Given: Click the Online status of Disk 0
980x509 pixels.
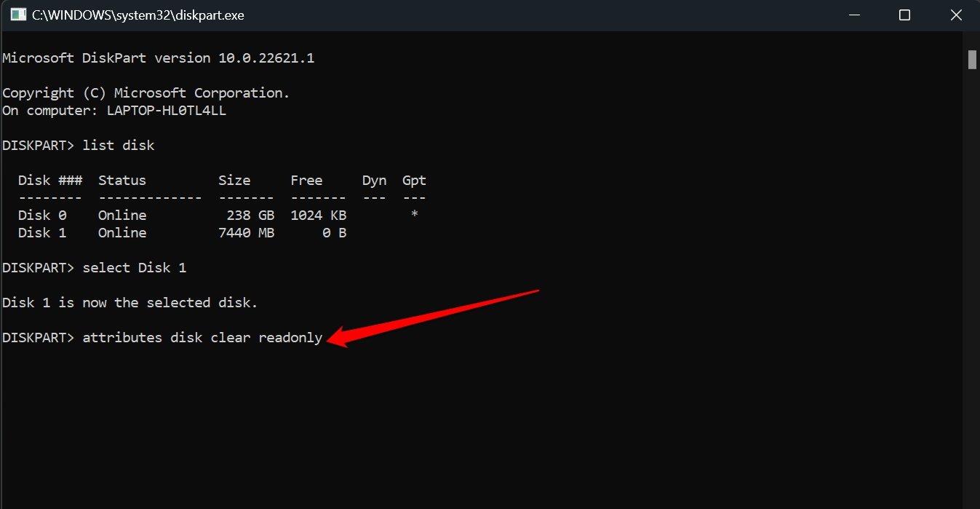Looking at the screenshot, I should coord(122,215).
